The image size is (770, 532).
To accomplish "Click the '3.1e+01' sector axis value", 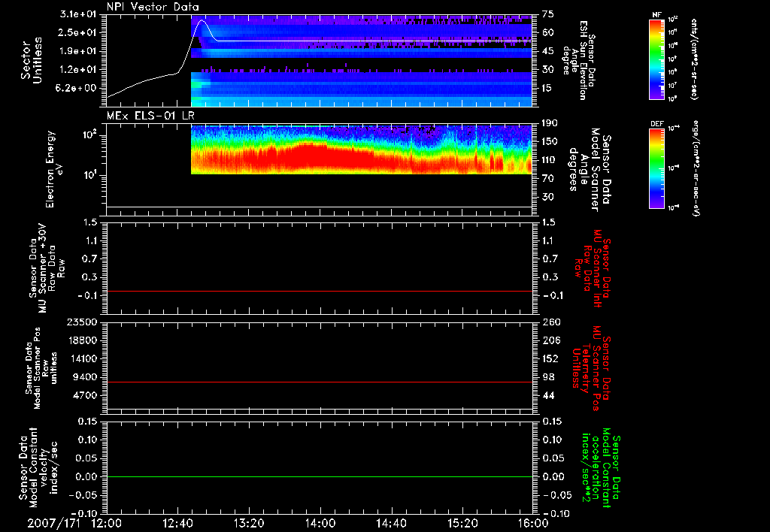I will 78,14.
